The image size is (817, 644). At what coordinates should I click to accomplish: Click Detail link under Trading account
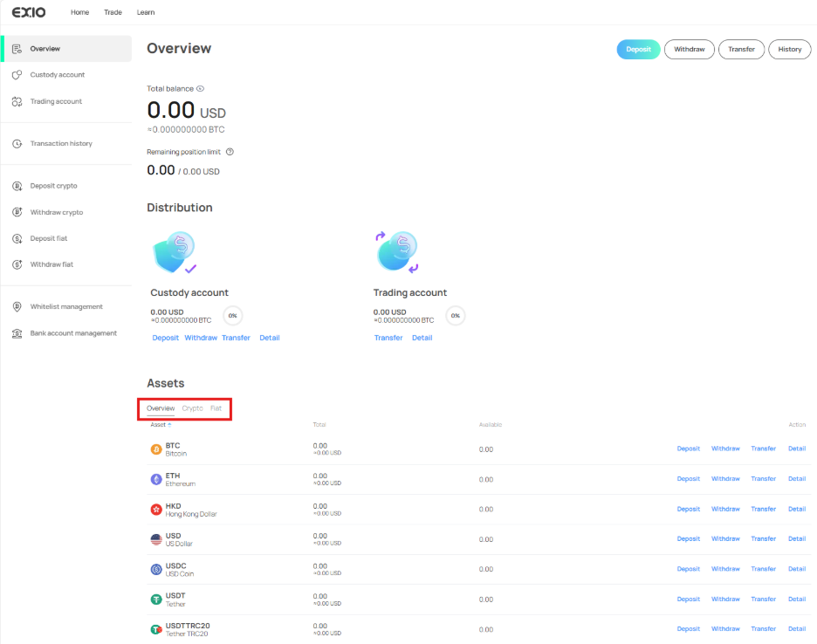tap(422, 338)
